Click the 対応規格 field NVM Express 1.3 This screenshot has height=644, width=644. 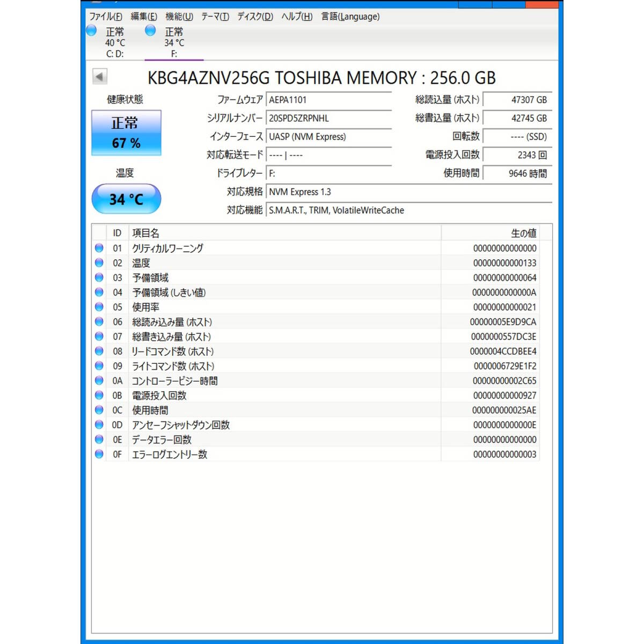click(409, 192)
